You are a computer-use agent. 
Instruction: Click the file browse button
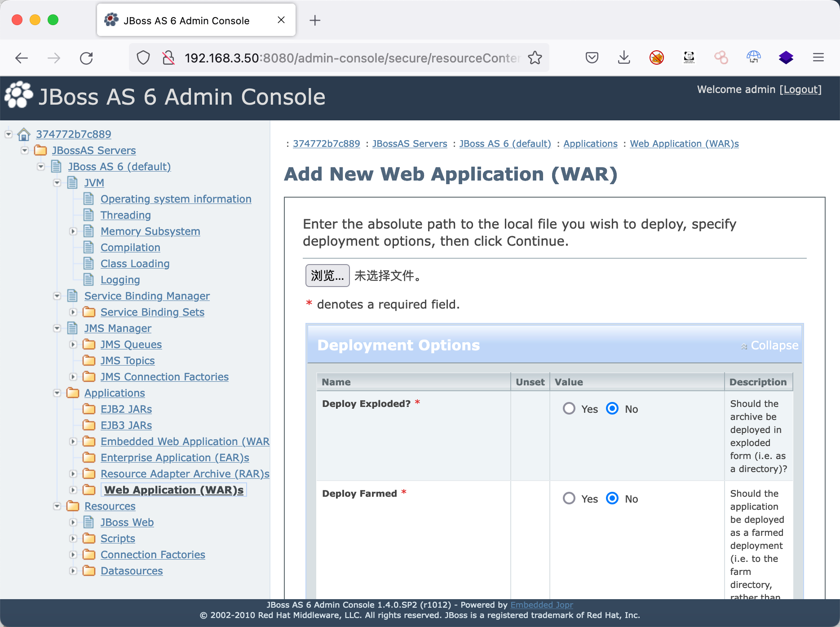[x=327, y=275]
